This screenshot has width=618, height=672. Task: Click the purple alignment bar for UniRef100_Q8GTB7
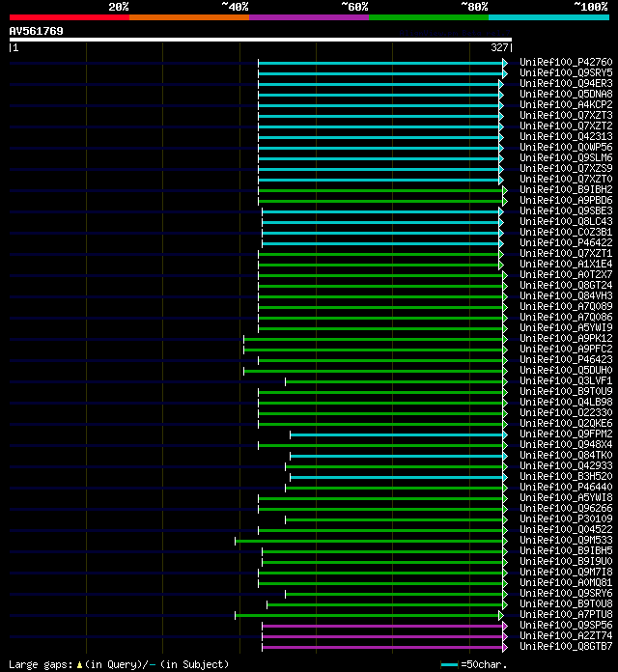382,647
